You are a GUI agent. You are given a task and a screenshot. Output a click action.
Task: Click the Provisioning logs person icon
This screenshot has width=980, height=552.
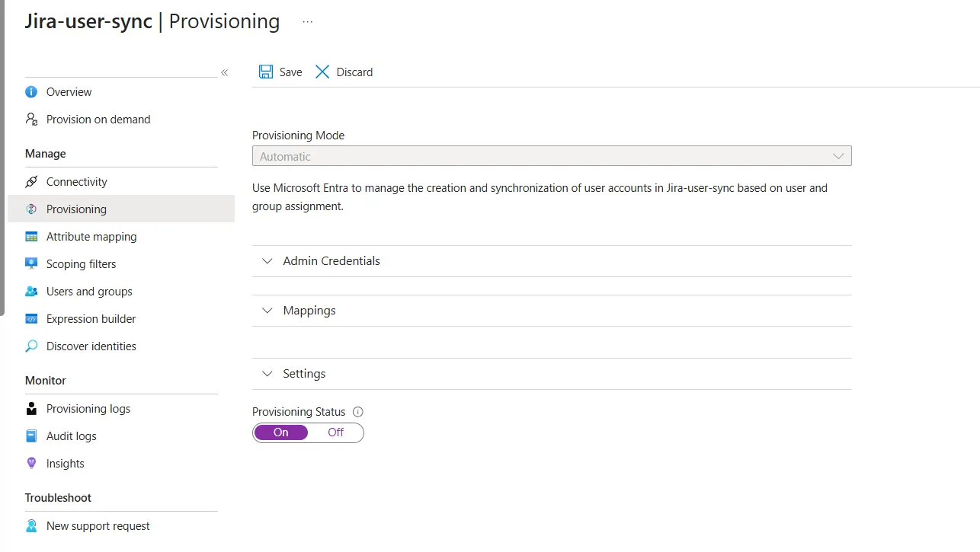[x=31, y=409]
